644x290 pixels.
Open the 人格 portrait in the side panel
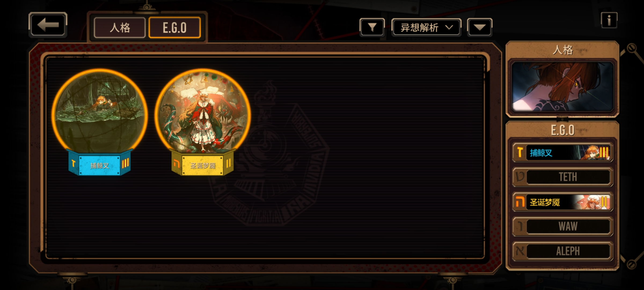click(x=562, y=86)
